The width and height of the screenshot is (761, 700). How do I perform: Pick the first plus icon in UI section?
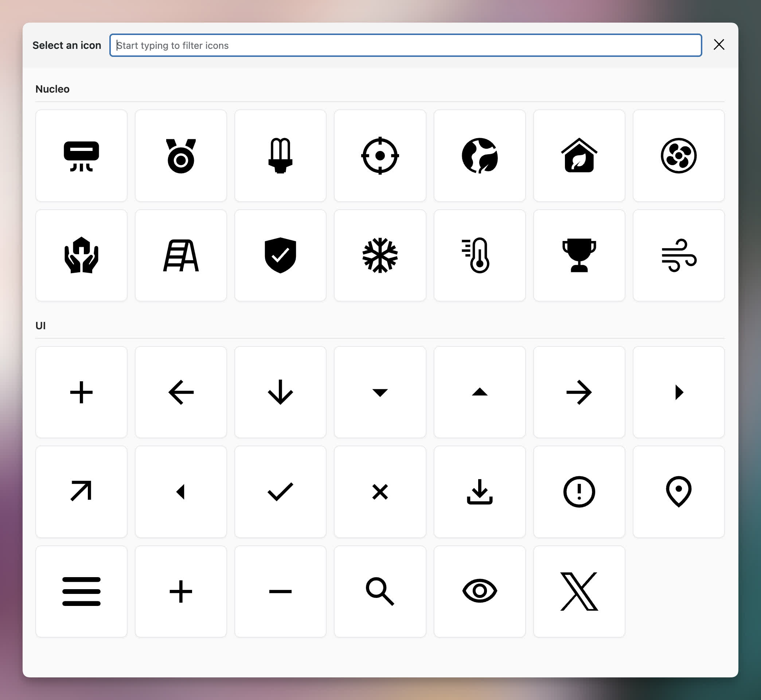pos(81,392)
